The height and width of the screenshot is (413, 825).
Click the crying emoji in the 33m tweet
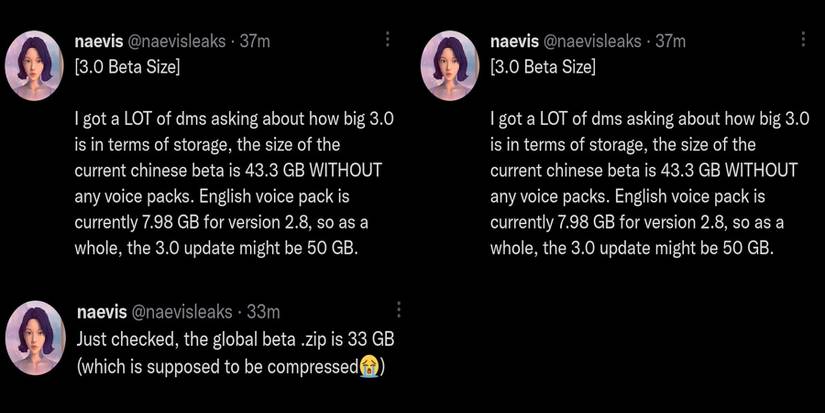click(x=370, y=367)
